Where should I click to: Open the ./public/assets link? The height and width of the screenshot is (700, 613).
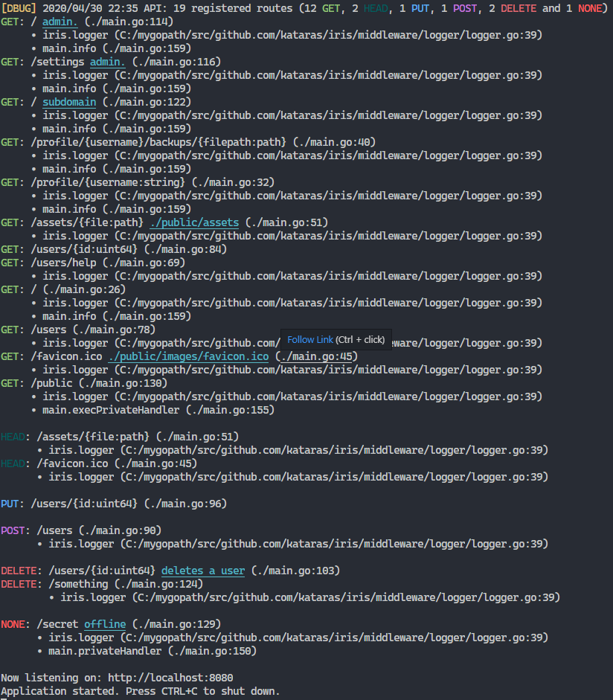click(194, 222)
